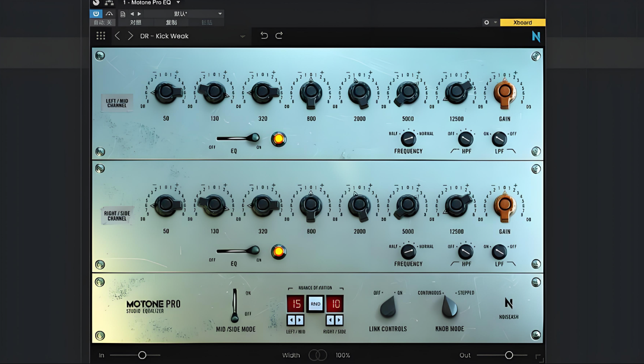This screenshot has height=364, width=644.
Task: Select previous host preset with left triangle
Action: coord(132,14)
